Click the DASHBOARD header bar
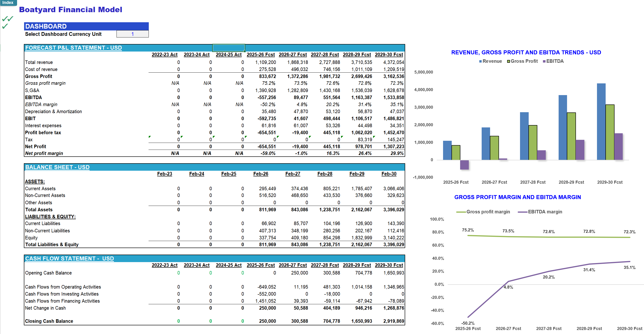This screenshot has height=334, width=644. 86,26
